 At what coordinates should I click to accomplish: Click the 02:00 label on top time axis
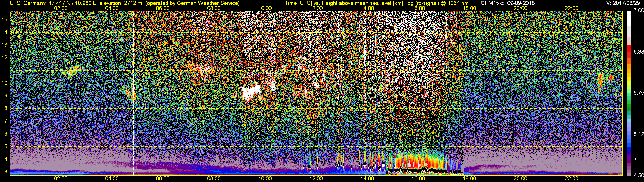pos(61,8)
